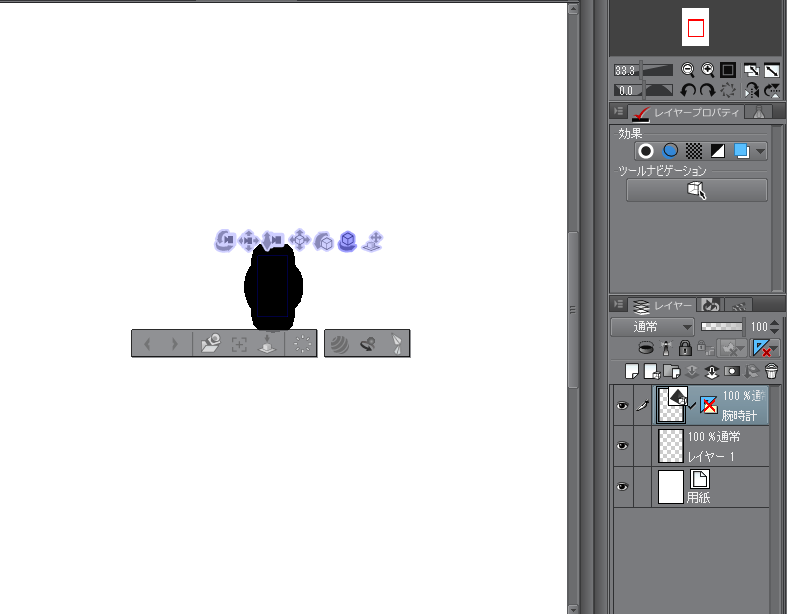Click the zoom scale slider showing 33.3
This screenshot has width=787, height=614.
pyautogui.click(x=644, y=70)
